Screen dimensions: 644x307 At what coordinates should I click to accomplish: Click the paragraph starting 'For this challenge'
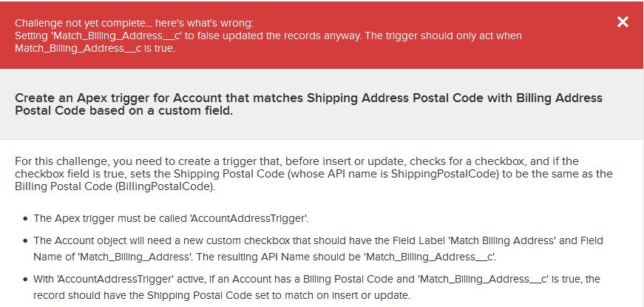pyautogui.click(x=222, y=161)
